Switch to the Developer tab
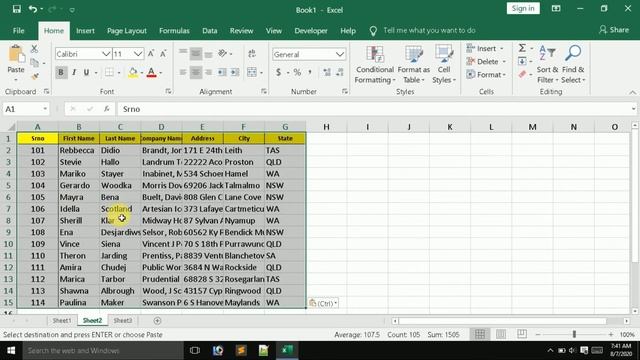Image resolution: width=640 pixels, height=360 pixels. tap(311, 31)
